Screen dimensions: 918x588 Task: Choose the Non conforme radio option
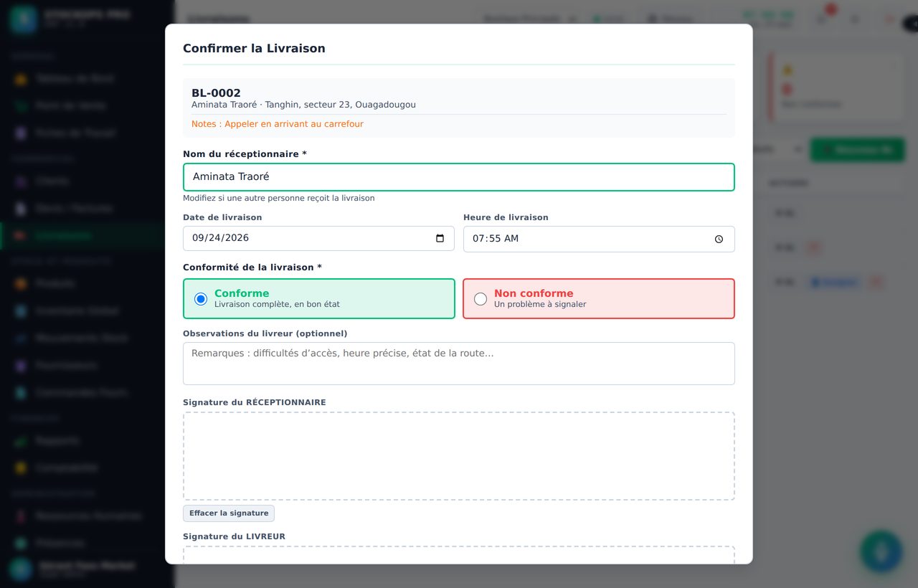481,298
